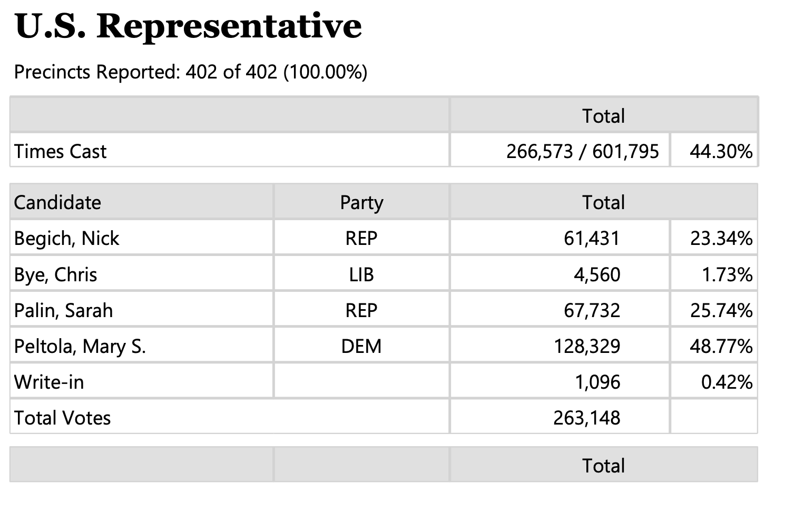The image size is (785, 532).
Task: Select the Begich, Nick candidate name
Action: 66,239
